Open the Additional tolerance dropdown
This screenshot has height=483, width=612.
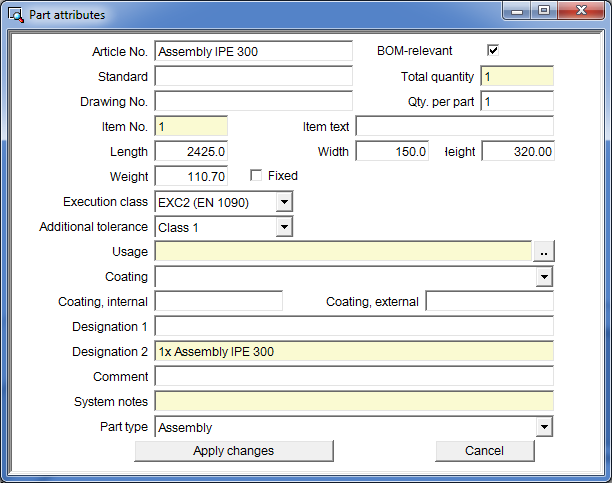[284, 227]
